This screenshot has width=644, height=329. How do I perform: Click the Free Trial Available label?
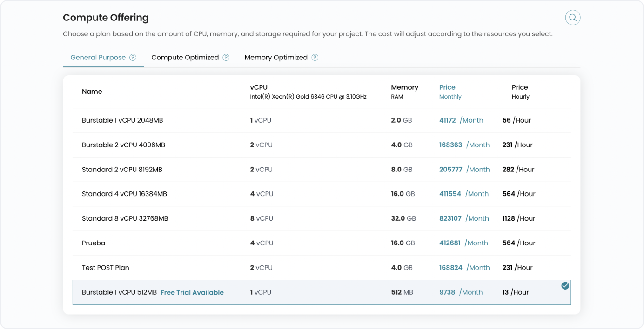tap(192, 292)
